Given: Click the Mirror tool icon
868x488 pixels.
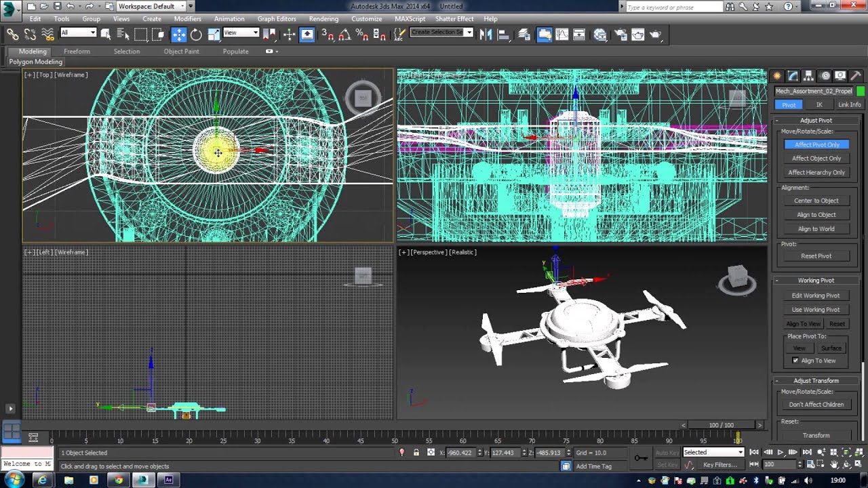Looking at the screenshot, I should click(x=486, y=34).
